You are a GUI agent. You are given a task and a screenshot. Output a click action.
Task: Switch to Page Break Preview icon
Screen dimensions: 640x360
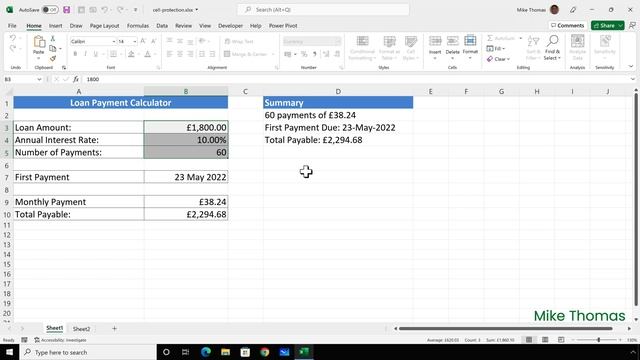pos(561,340)
